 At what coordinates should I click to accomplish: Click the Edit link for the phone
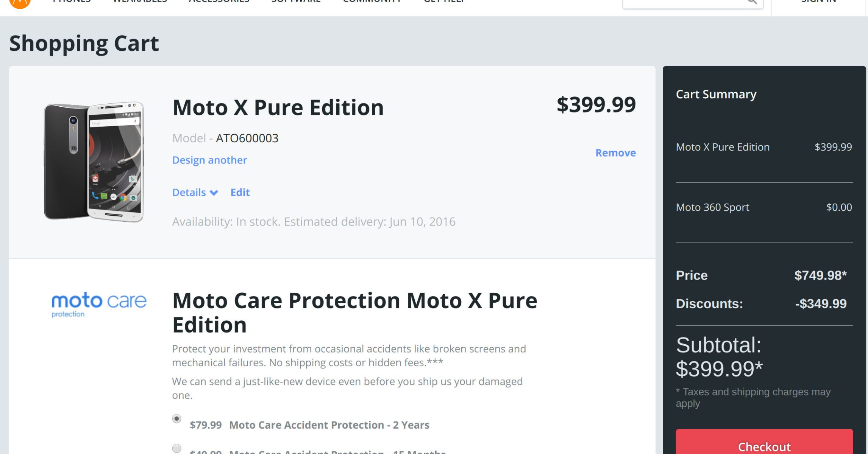(240, 193)
